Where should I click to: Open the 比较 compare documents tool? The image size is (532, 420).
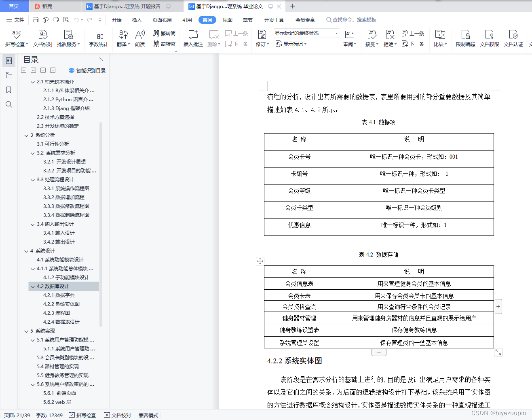click(440, 38)
